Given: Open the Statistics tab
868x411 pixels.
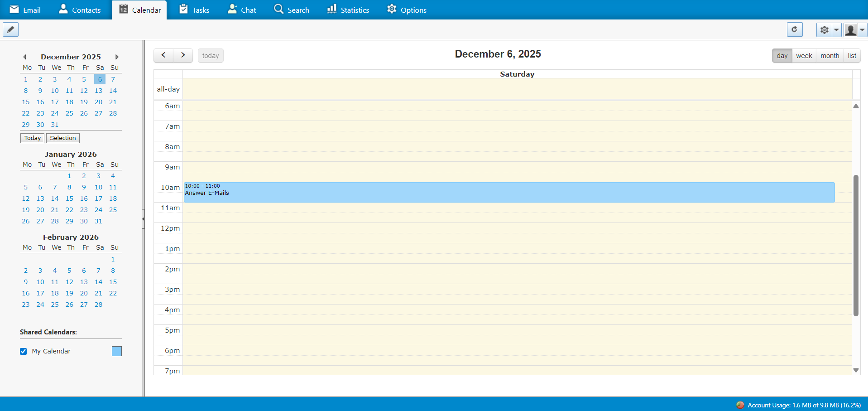Looking at the screenshot, I should [348, 10].
